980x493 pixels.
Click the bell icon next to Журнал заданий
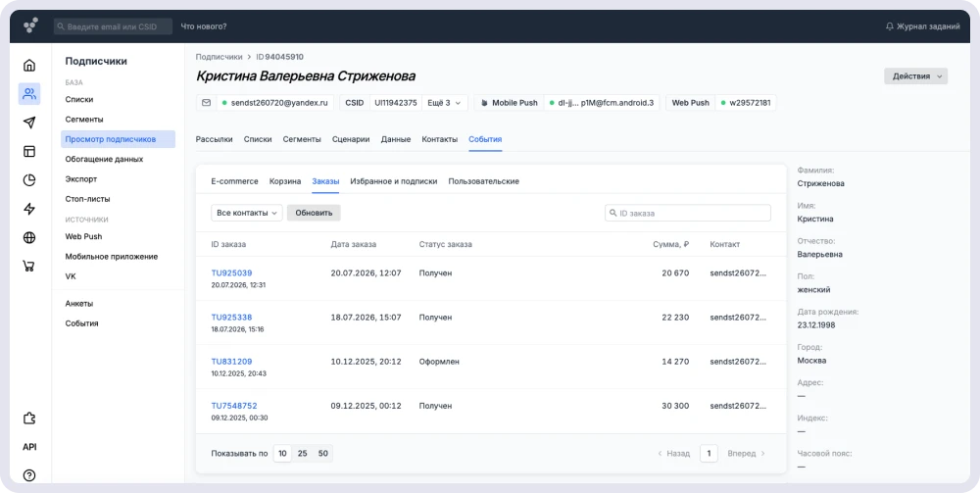pos(890,26)
